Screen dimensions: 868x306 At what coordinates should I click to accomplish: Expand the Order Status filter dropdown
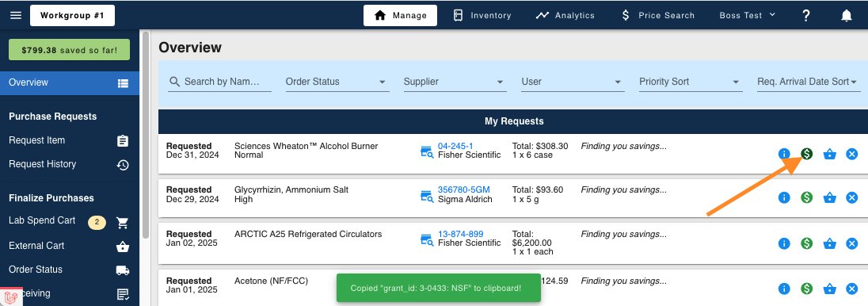click(336, 82)
